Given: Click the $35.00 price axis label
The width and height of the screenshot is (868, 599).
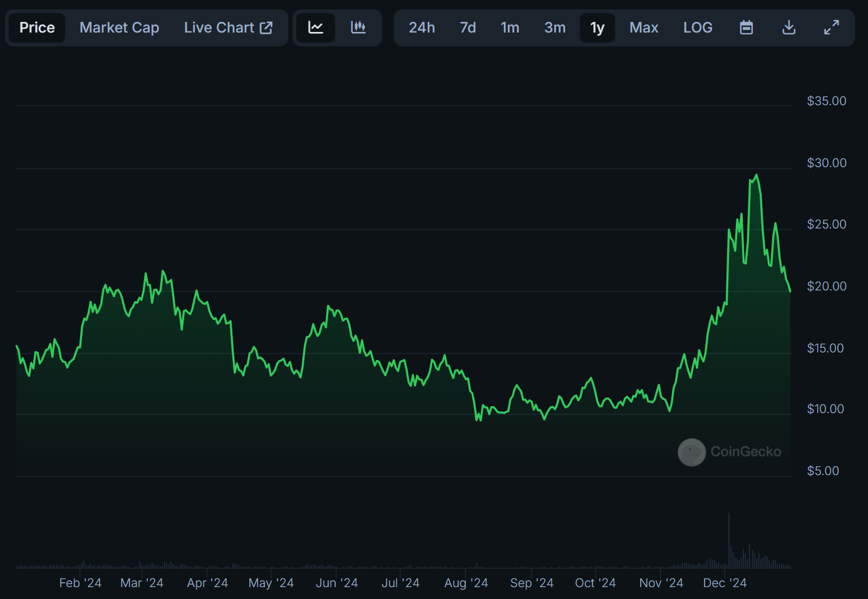Looking at the screenshot, I should pyautogui.click(x=826, y=101).
